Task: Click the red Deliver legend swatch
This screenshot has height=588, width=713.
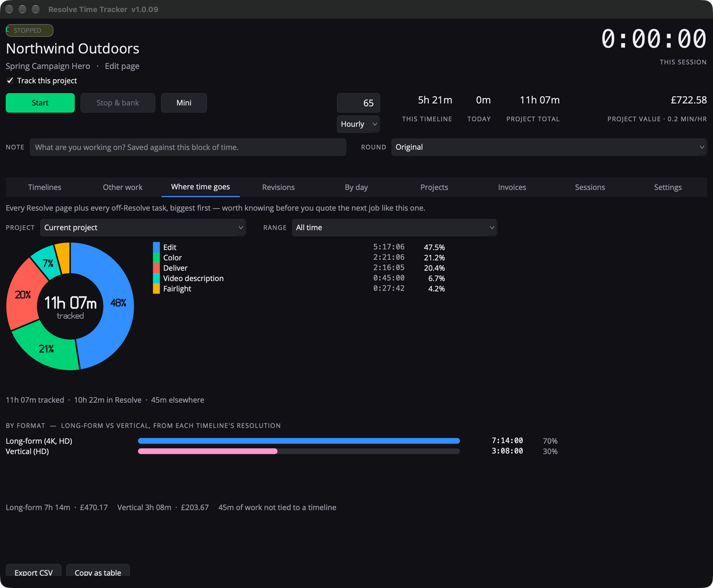Action: pos(156,268)
